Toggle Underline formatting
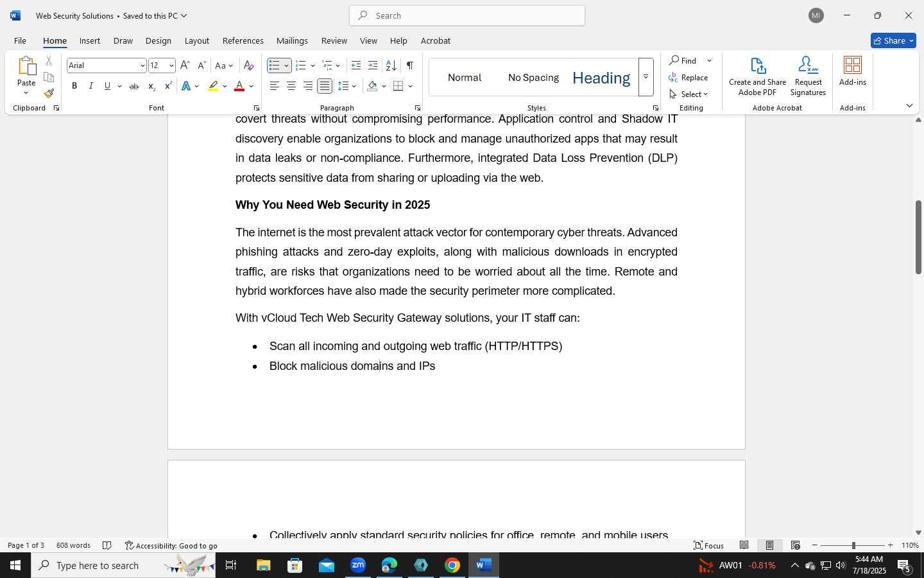 click(x=107, y=86)
